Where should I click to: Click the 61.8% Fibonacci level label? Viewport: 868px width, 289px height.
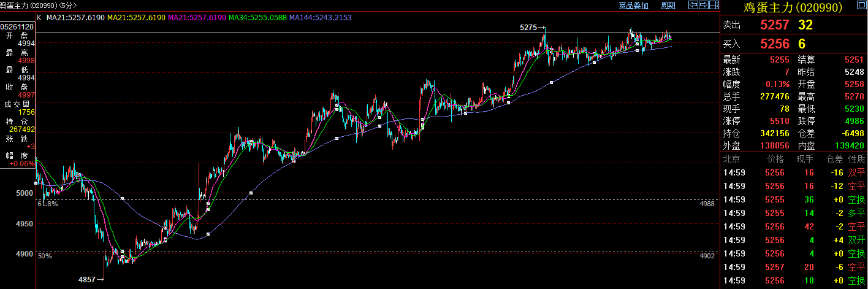48,203
